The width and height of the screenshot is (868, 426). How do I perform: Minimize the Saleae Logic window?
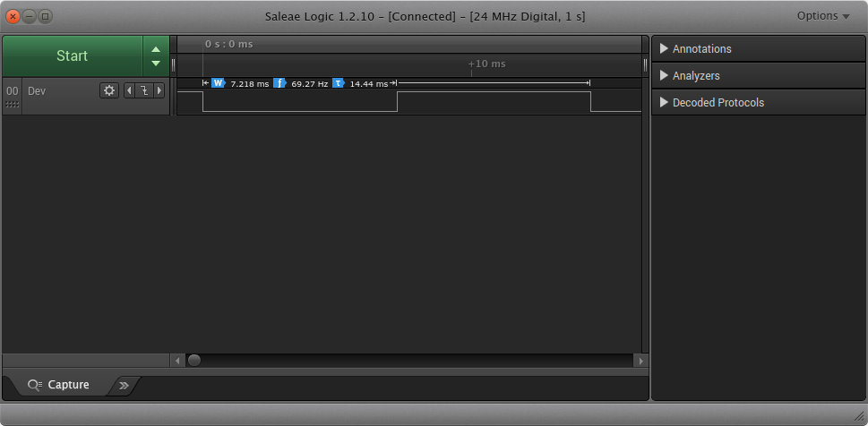click(x=30, y=17)
